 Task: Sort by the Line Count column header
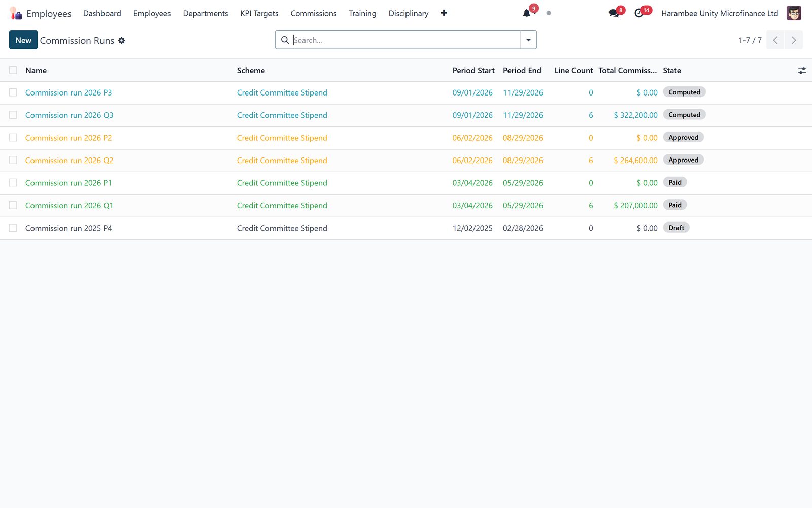click(573, 71)
